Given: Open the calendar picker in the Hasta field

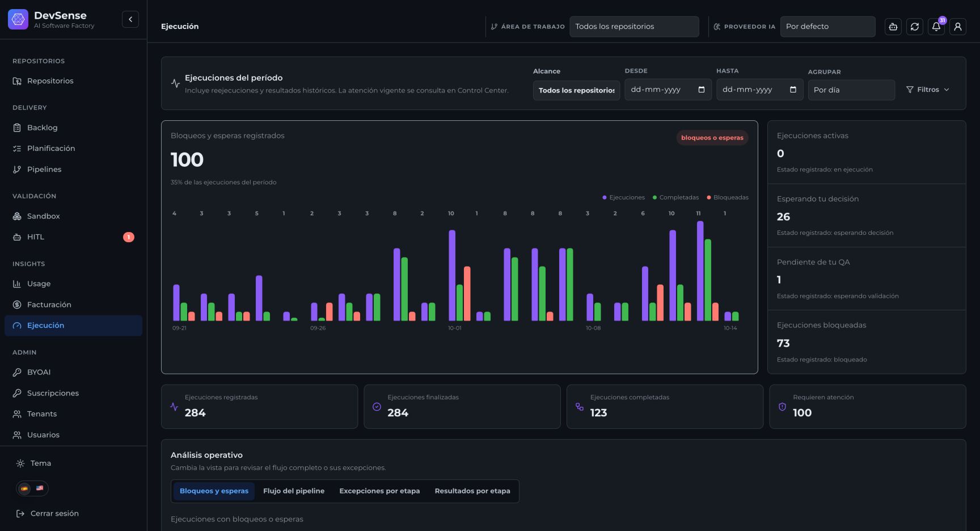Looking at the screenshot, I should 793,90.
